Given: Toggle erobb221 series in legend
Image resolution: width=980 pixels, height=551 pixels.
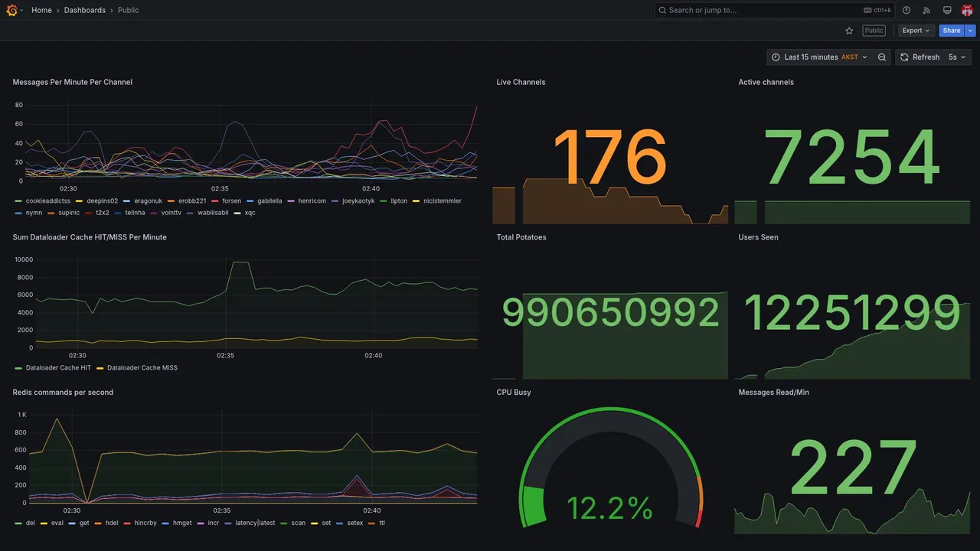Looking at the screenshot, I should [192, 201].
